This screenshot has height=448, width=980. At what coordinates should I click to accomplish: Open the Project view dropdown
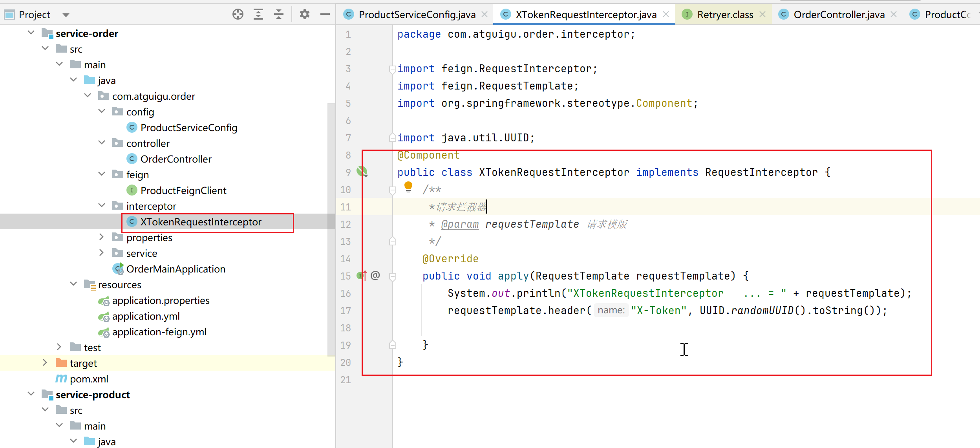pyautogui.click(x=66, y=15)
